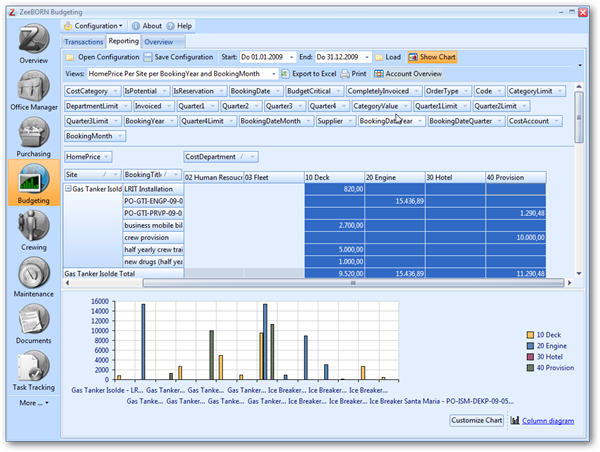Click the Customize Chart button
The image size is (600, 452).
[476, 421]
